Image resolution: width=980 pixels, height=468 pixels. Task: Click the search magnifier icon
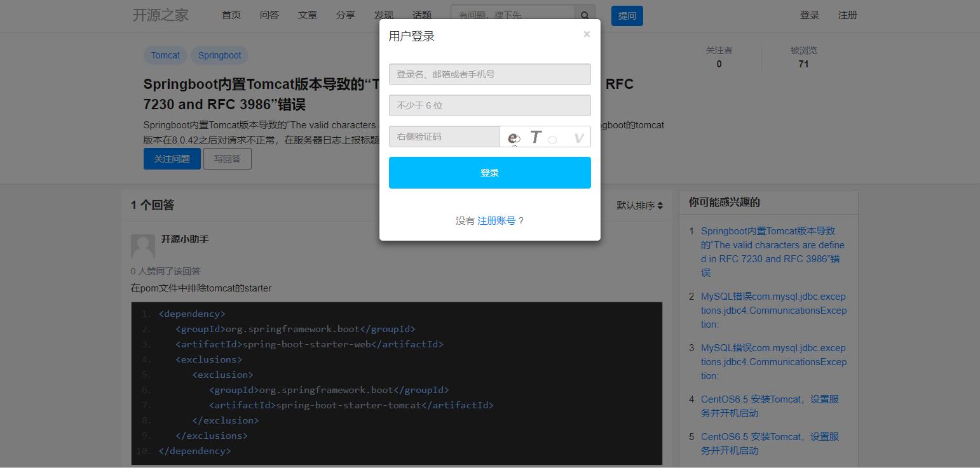pyautogui.click(x=585, y=15)
